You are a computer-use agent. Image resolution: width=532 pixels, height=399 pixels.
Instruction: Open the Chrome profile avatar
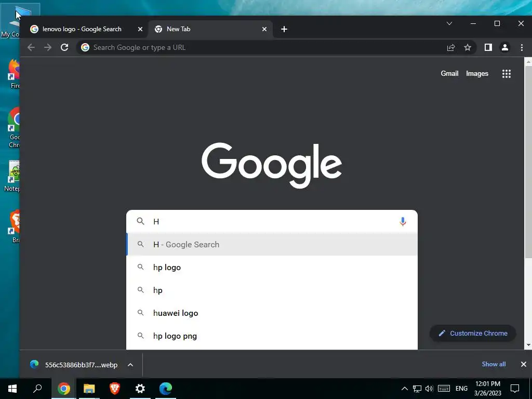[x=505, y=47]
